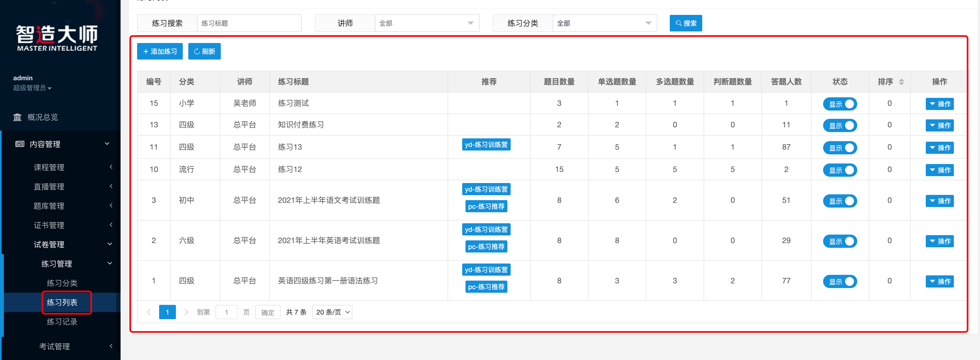Click the previous page arrow

click(149, 312)
